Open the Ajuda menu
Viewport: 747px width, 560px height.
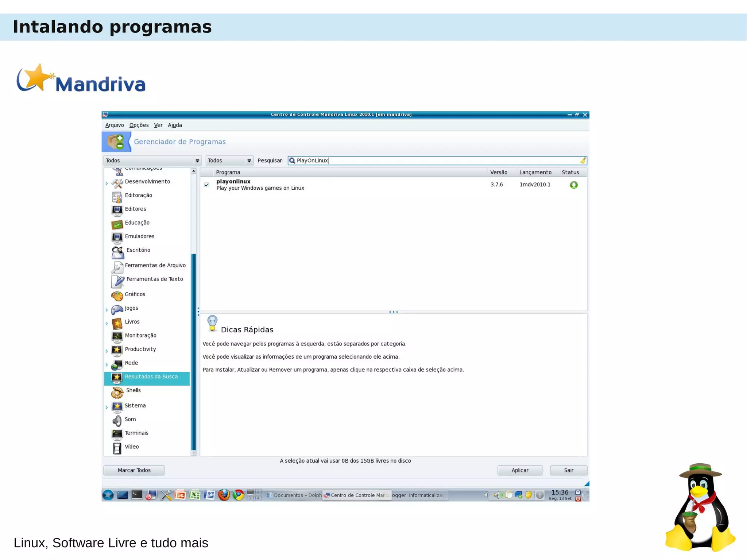(175, 125)
